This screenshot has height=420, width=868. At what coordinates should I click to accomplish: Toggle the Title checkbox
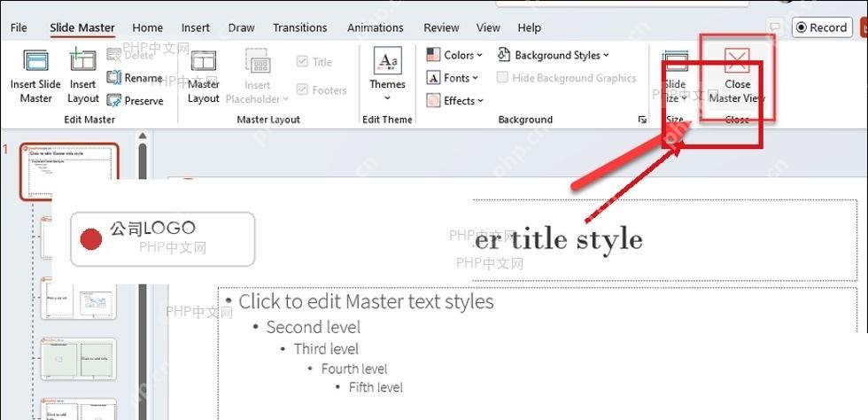pos(302,61)
